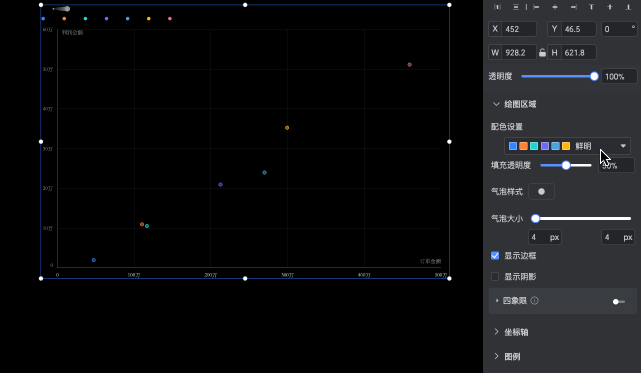Expand the 图例 section

512,357
